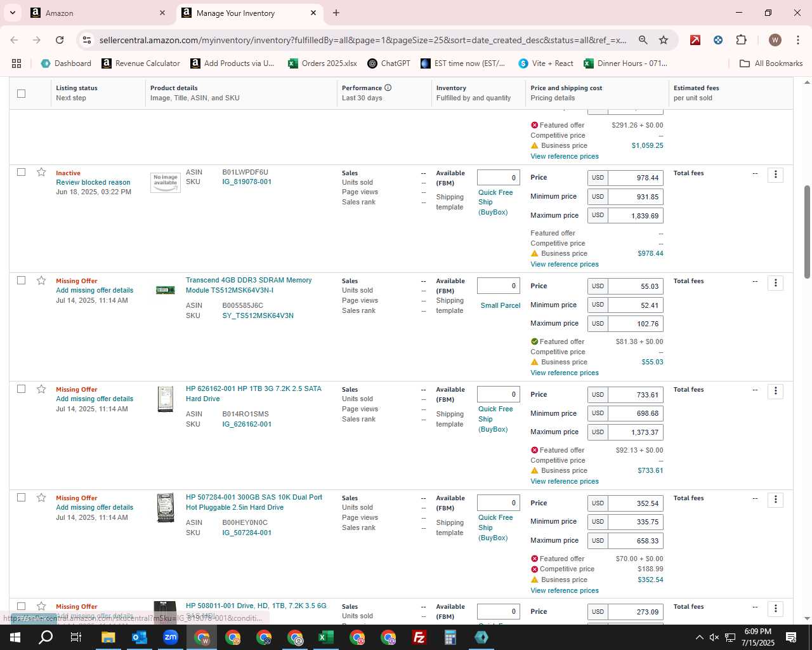Open the Transcend 4GB DDR3 SDRAM title link
Screen dimensions: 812x650
click(x=249, y=285)
